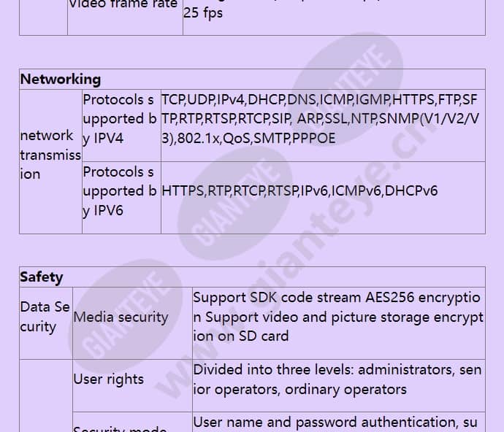Screen dimensions: 504x432
Task: Select the HTTPS,RTP,RTCP IPv6 protocol text
Action: [299, 190]
